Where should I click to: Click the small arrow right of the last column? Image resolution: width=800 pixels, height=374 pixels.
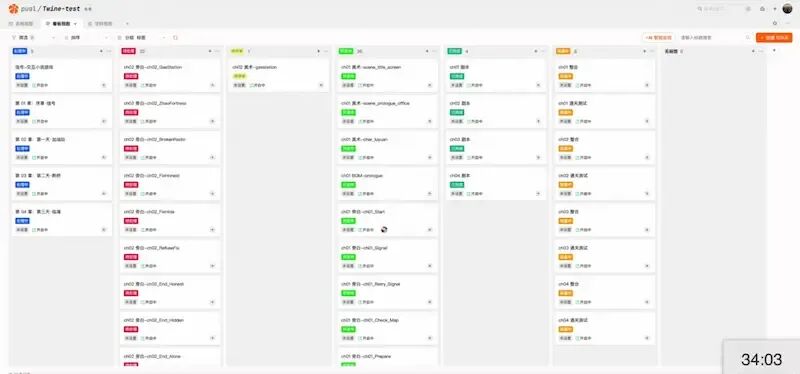774,50
